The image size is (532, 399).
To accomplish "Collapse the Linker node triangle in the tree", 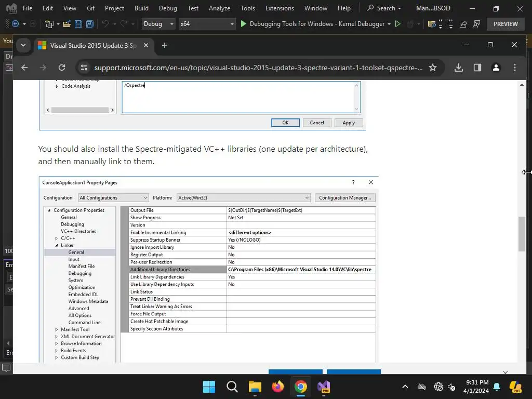I will pyautogui.click(x=57, y=245).
